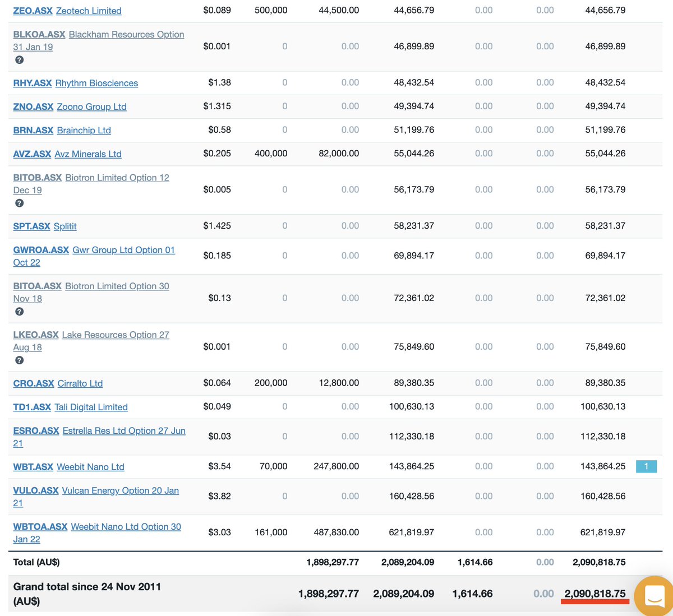The height and width of the screenshot is (616, 673).
Task: Select Grand total since 24 Nov 2011 label
Action: (x=87, y=594)
